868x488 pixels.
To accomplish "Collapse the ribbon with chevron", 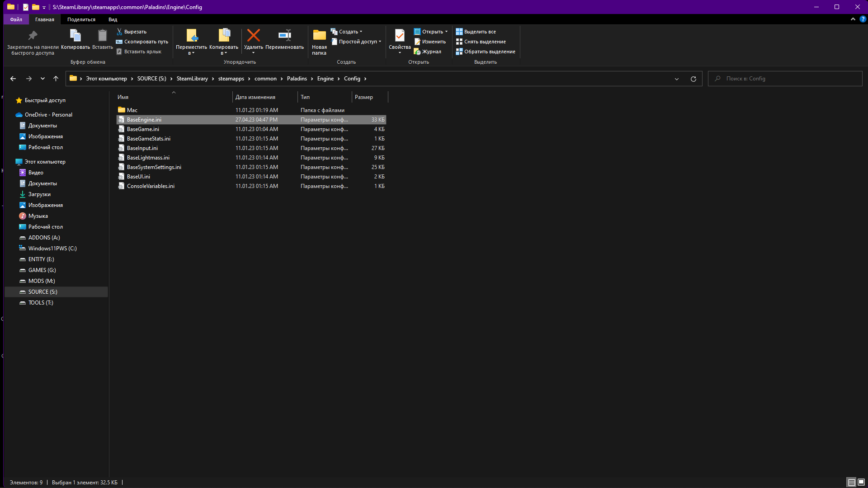I will coord(853,19).
